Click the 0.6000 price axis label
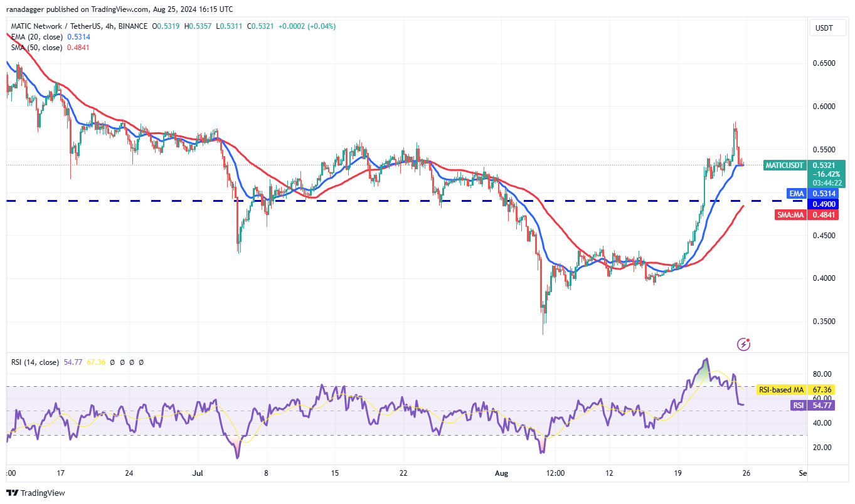 [x=825, y=107]
